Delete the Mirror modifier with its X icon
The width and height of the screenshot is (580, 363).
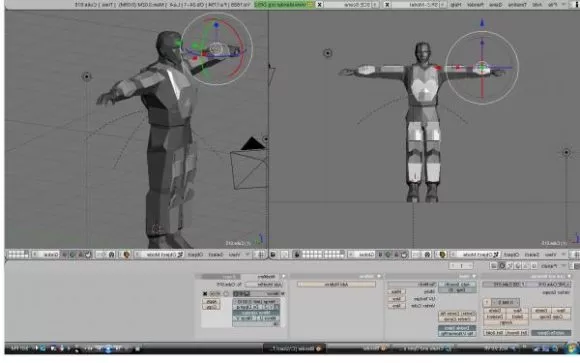tap(205, 293)
